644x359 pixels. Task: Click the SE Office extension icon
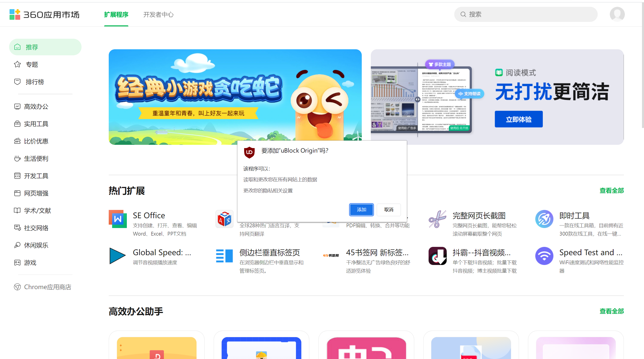click(118, 219)
